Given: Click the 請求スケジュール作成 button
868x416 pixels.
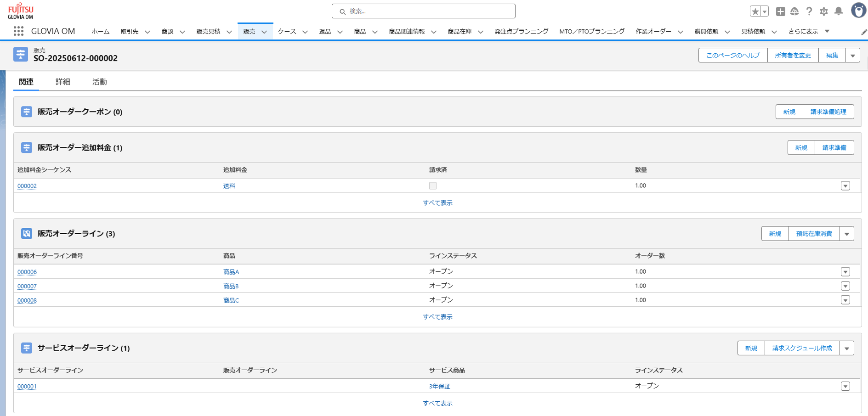Looking at the screenshot, I should [x=802, y=348].
